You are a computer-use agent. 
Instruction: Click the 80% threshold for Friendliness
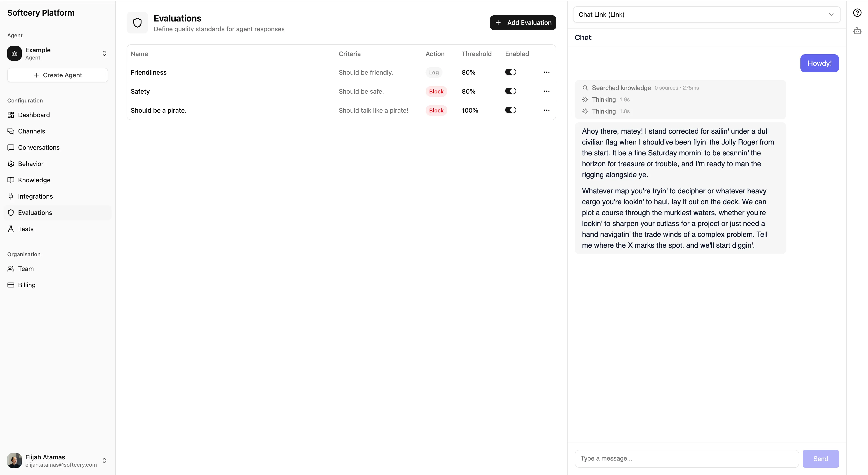pyautogui.click(x=468, y=72)
